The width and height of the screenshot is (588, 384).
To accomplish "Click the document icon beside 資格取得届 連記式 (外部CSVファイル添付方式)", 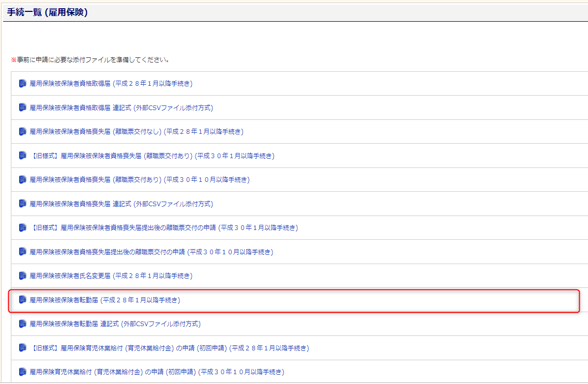I will point(22,107).
